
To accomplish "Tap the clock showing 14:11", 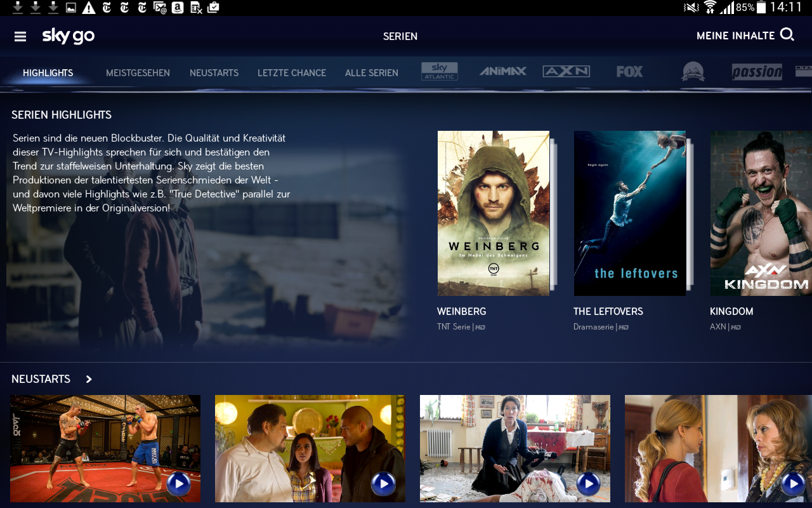I will click(787, 8).
